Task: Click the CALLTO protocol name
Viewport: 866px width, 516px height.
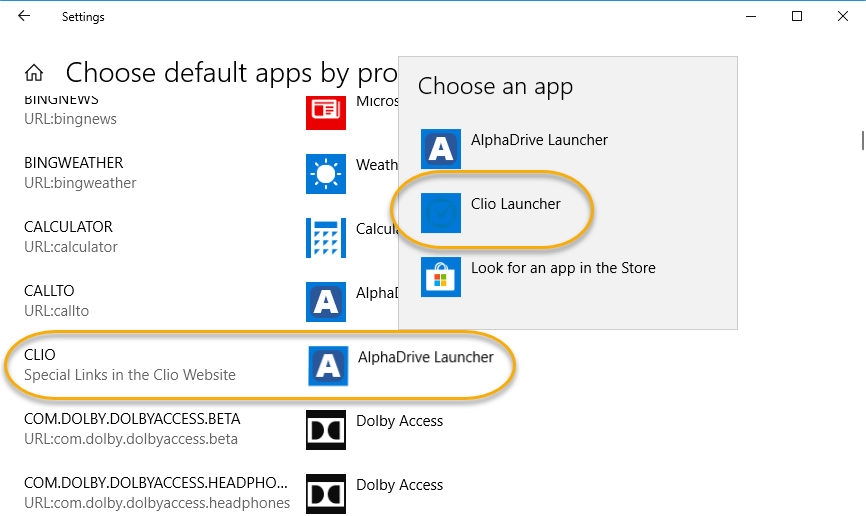Action: pyautogui.click(x=49, y=291)
